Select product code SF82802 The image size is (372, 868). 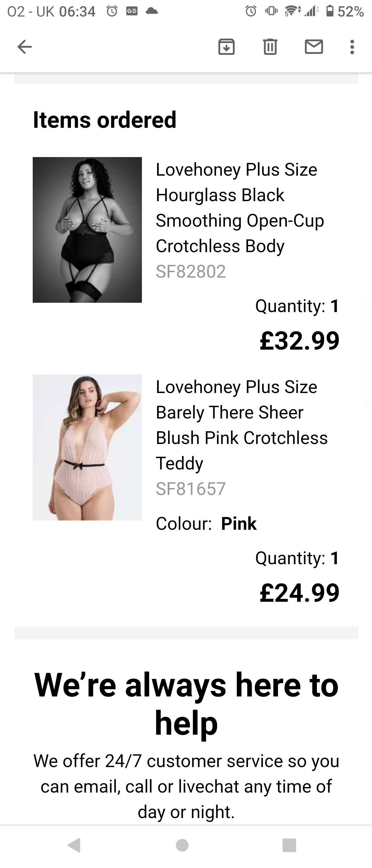(x=190, y=271)
